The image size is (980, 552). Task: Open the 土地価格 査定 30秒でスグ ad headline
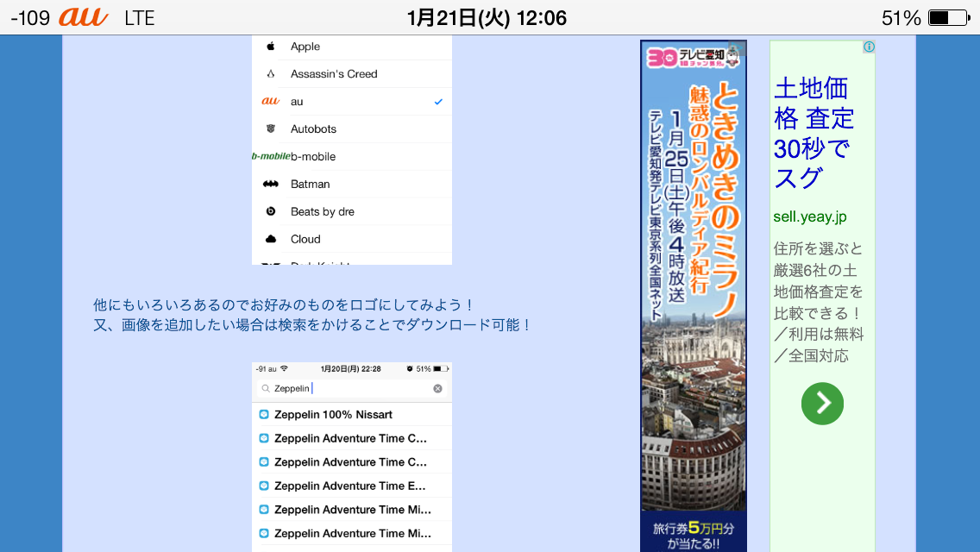point(814,133)
